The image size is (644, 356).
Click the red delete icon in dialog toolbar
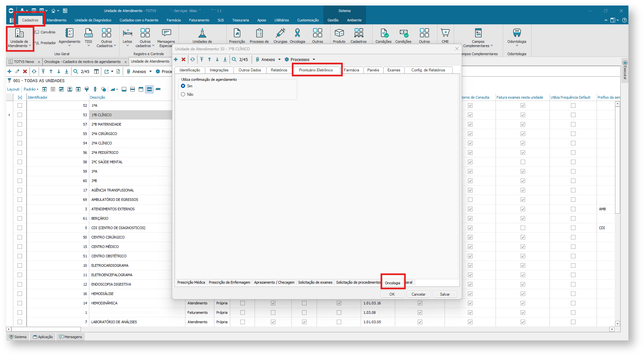[183, 59]
